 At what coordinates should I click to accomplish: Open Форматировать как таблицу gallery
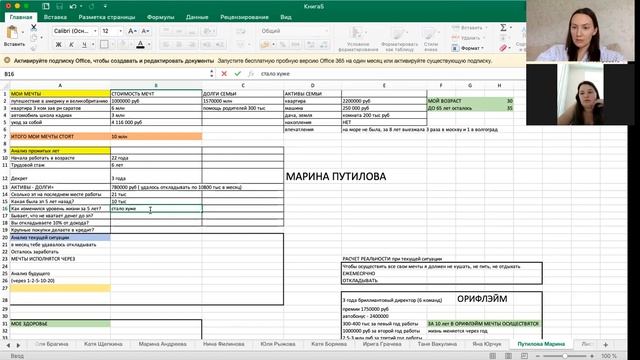coord(400,39)
